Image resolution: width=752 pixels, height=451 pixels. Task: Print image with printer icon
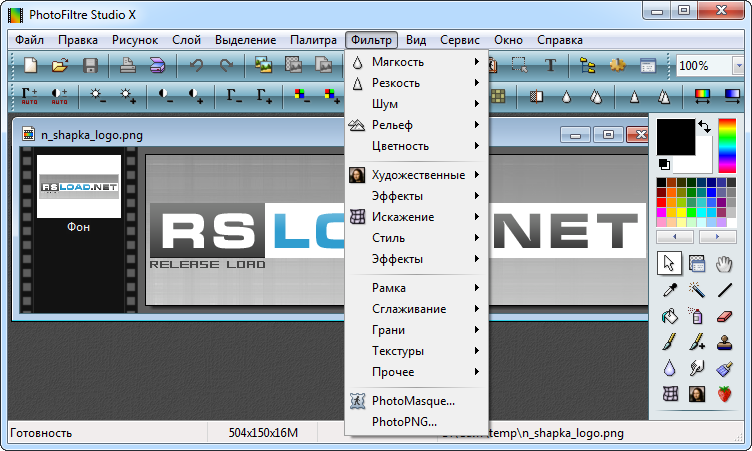point(127,65)
